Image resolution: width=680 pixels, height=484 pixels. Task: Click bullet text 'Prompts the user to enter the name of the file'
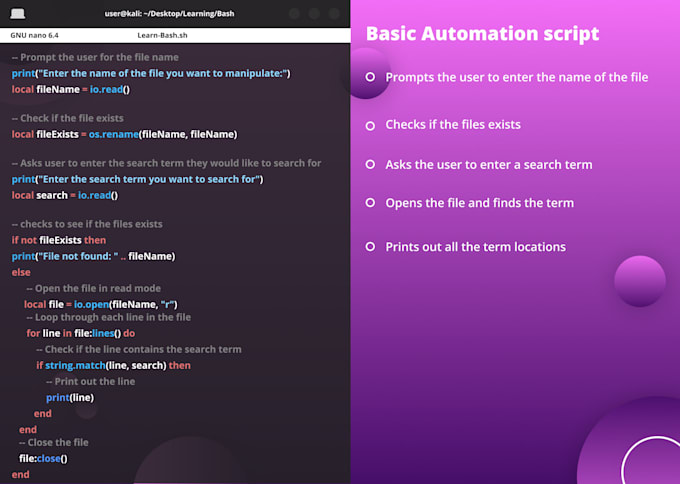(x=517, y=77)
